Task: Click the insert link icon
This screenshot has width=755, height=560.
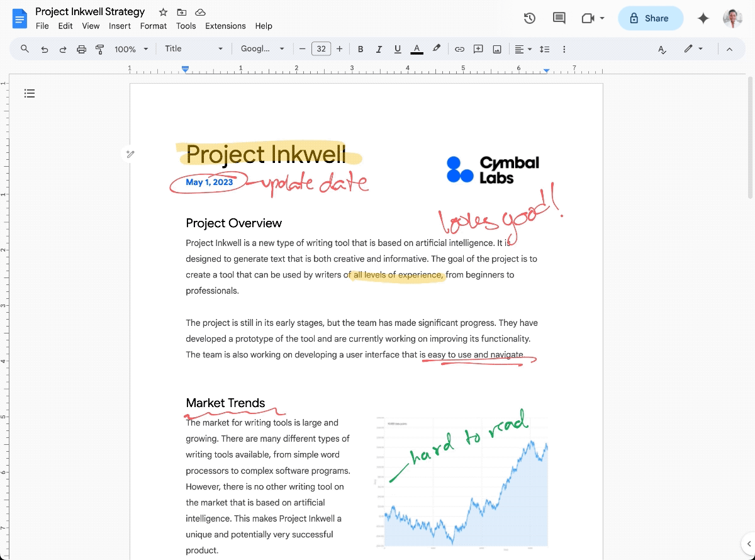Action: point(460,49)
